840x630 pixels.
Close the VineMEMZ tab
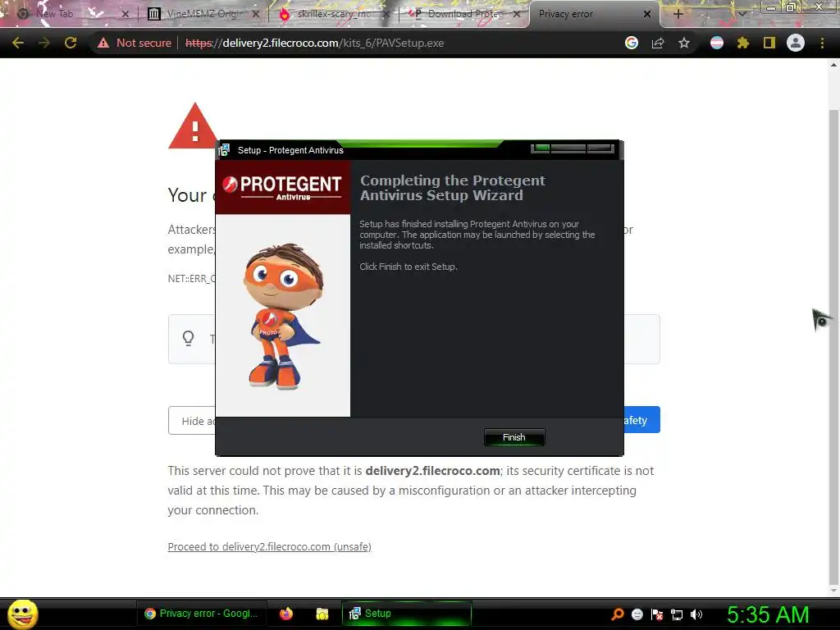(x=256, y=14)
